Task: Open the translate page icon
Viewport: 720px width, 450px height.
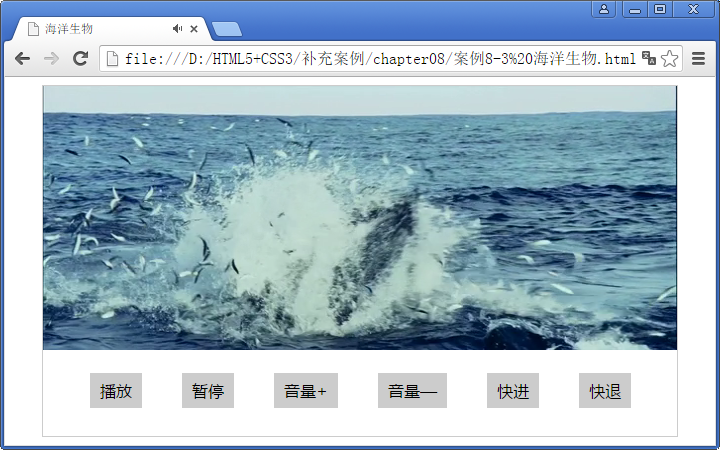Action: [649, 58]
